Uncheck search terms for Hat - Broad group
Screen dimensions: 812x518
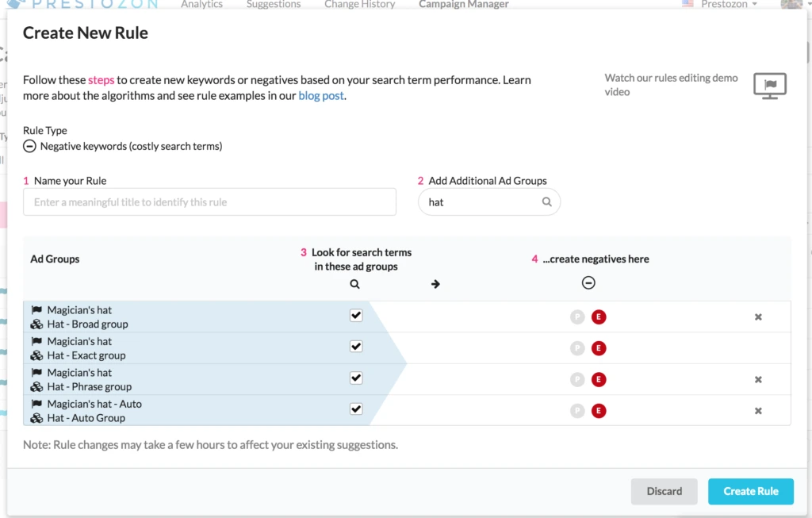coord(356,316)
